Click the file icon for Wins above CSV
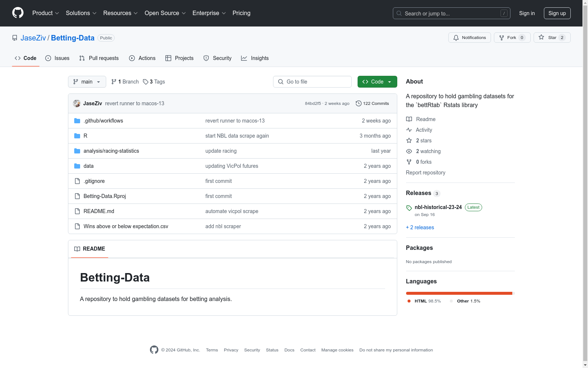The image size is (588, 368). click(x=77, y=226)
